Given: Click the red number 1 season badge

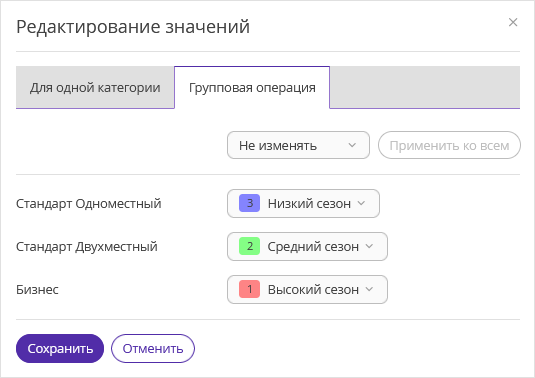Looking at the screenshot, I should pos(249,289).
